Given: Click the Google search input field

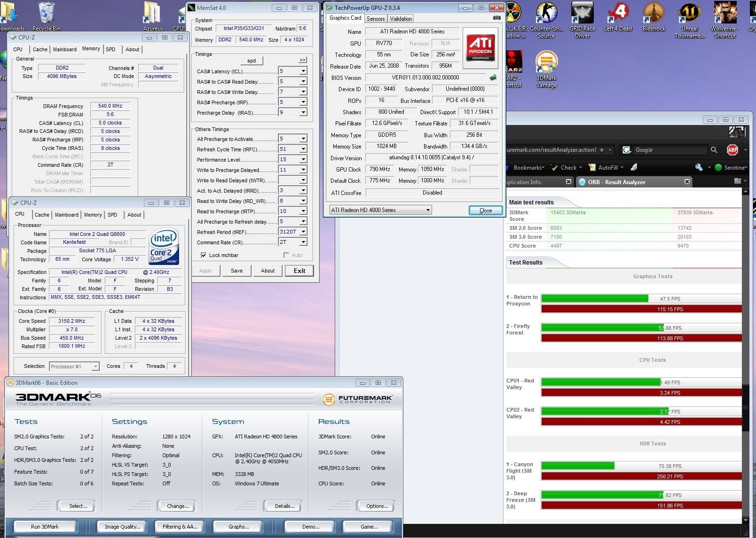Looking at the screenshot, I should tap(670, 150).
